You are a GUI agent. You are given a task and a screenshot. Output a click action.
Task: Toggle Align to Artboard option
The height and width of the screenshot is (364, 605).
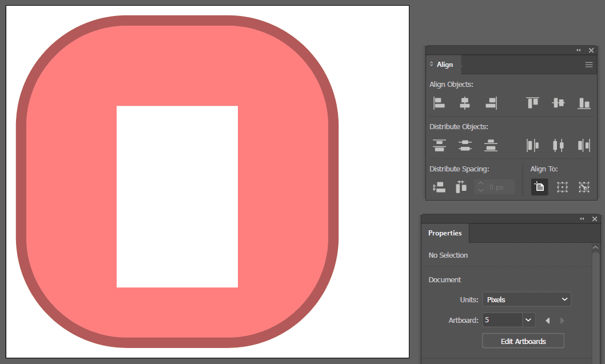(x=539, y=187)
